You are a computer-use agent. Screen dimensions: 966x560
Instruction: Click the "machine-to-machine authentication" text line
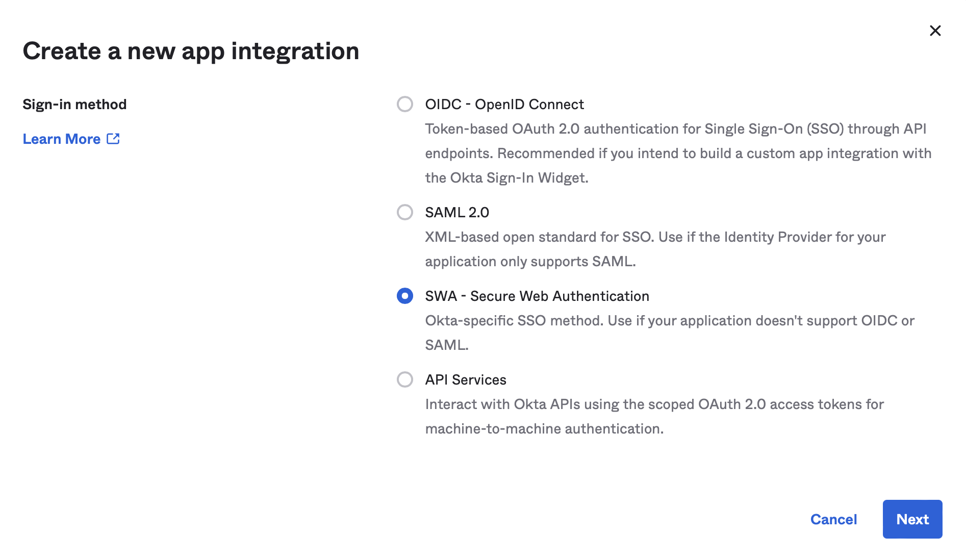pos(544,428)
